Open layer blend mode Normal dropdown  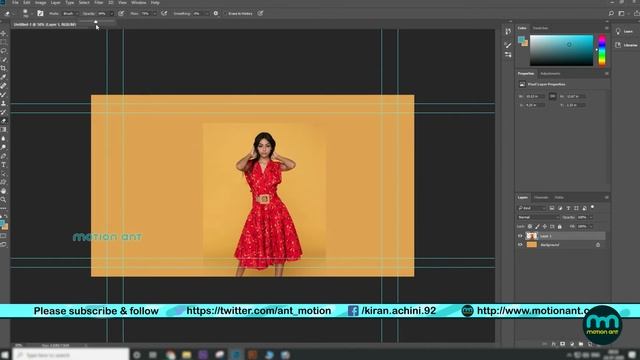pos(538,217)
